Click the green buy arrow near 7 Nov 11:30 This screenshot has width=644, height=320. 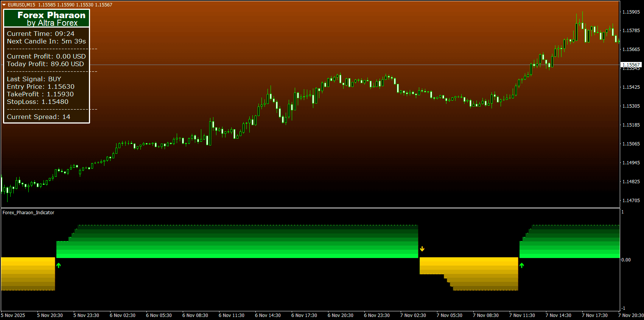point(522,266)
